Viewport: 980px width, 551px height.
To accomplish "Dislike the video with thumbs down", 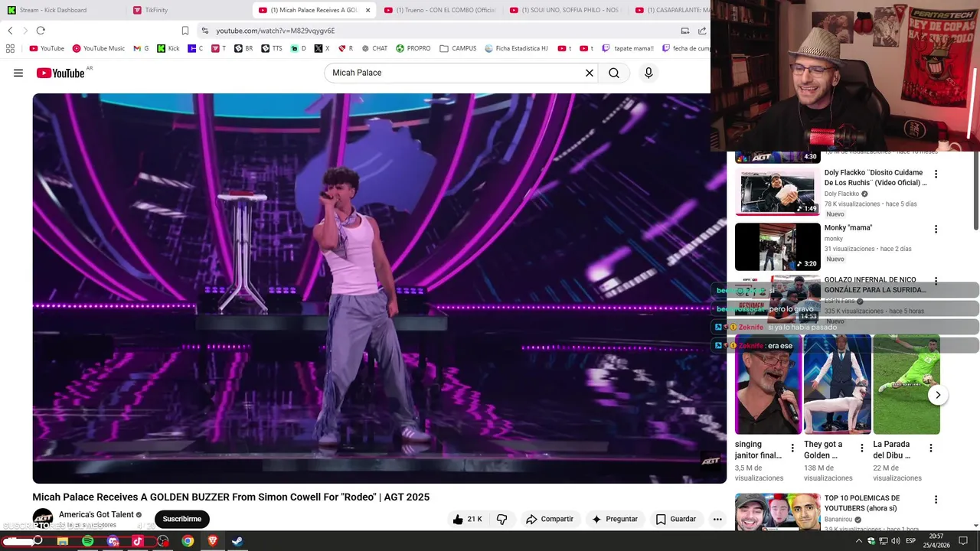I will tap(502, 519).
